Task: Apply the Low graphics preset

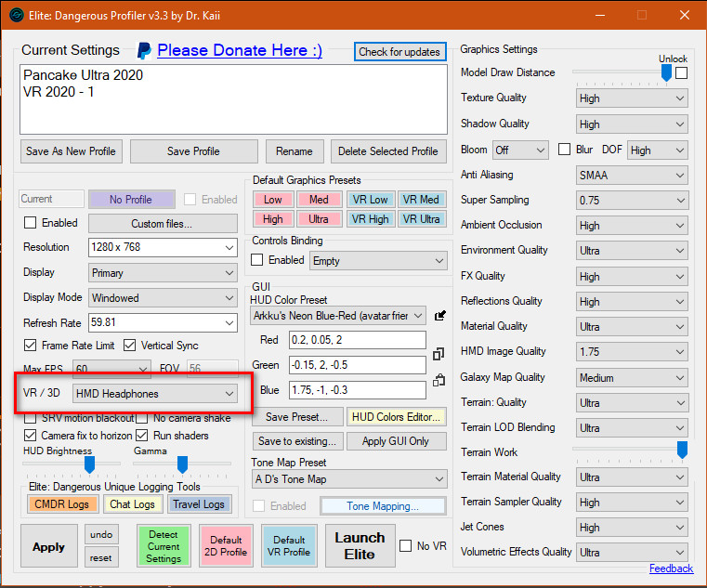Action: (x=273, y=200)
